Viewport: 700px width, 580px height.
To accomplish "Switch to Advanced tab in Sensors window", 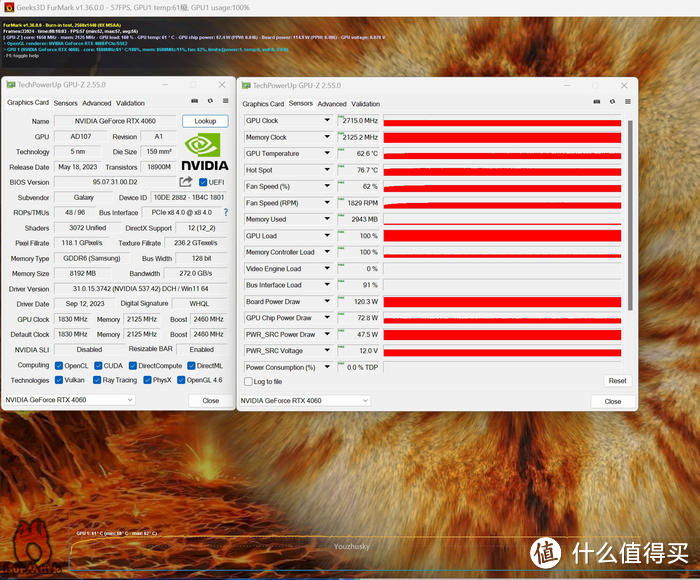I will (332, 104).
